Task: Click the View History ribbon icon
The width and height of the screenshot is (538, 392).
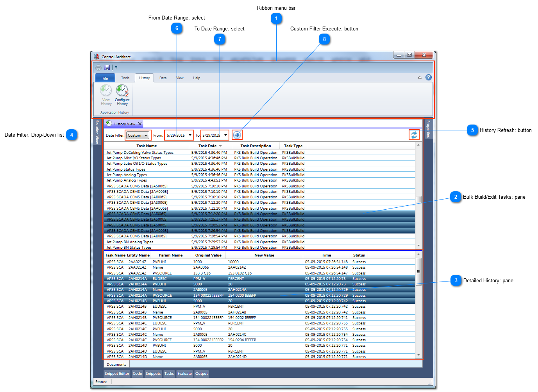Action: coord(106,95)
